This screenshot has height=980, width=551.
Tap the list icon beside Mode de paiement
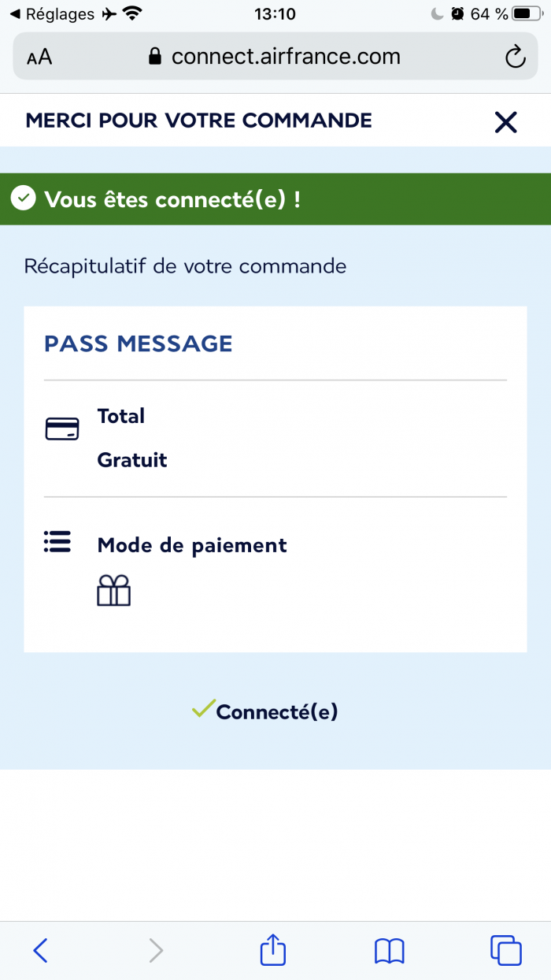(57, 542)
